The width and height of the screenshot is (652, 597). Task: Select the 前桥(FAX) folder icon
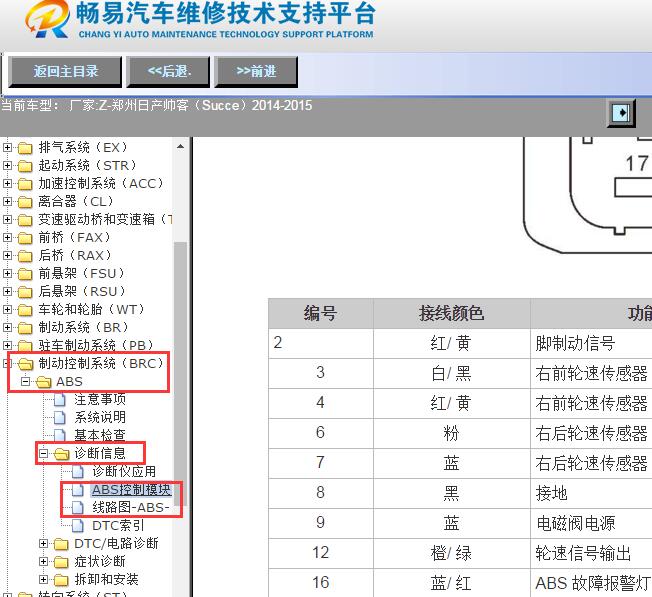click(25, 238)
